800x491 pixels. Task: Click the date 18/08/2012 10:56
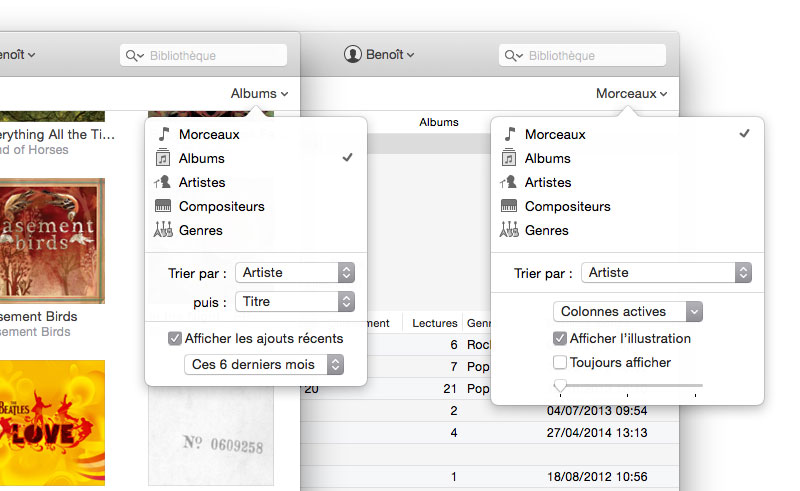(597, 477)
